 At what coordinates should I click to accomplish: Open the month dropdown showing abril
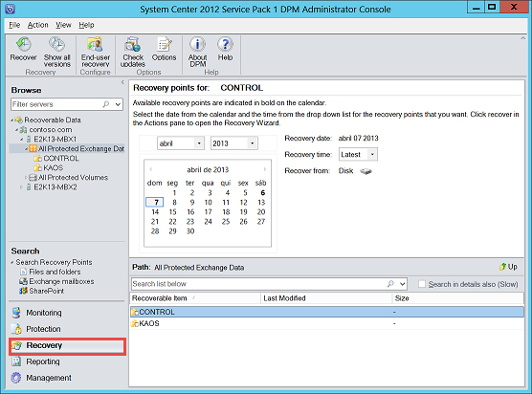click(x=181, y=143)
